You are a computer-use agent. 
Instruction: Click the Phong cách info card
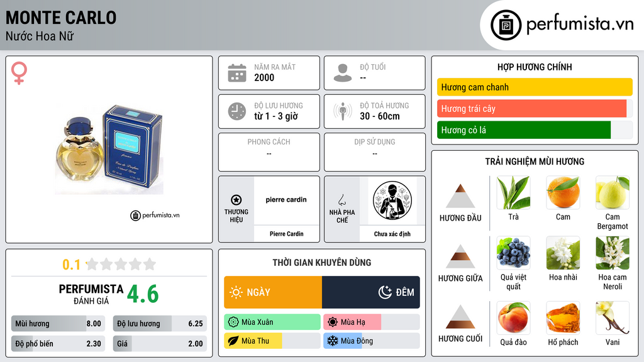[269, 152]
